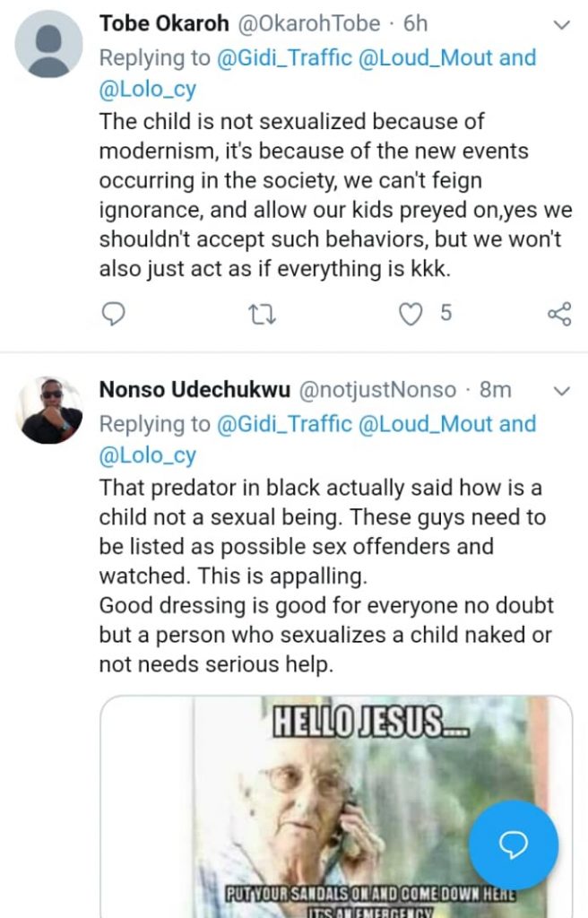Like Tobe Okaroh's tweet
Screen dimensions: 588x918
[x=411, y=314]
